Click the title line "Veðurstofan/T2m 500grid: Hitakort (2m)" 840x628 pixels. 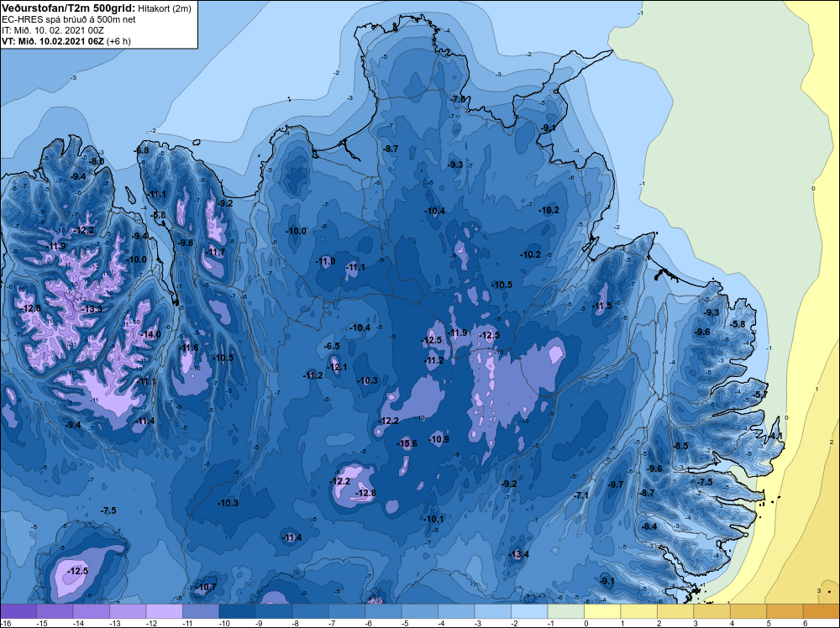coord(96,8)
